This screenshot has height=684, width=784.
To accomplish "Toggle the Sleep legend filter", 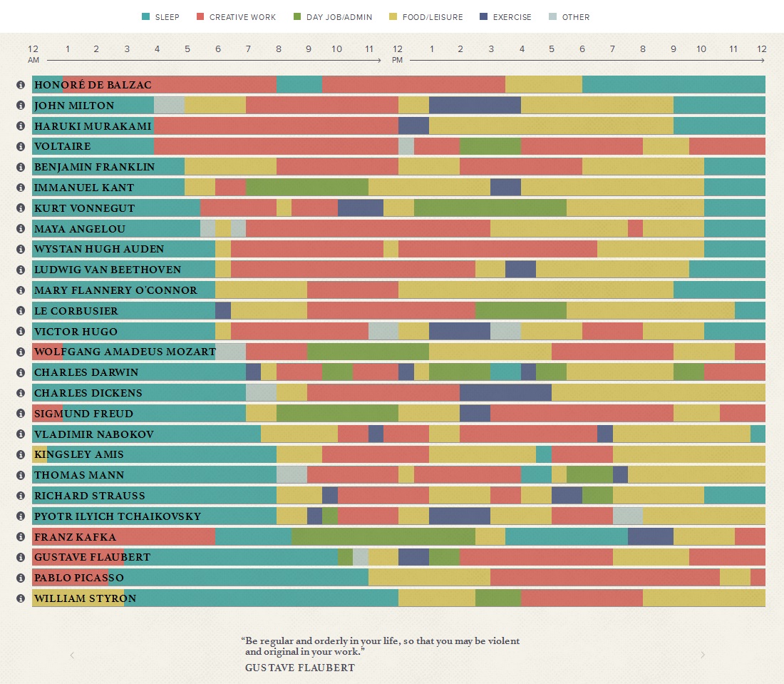I will 161,17.
